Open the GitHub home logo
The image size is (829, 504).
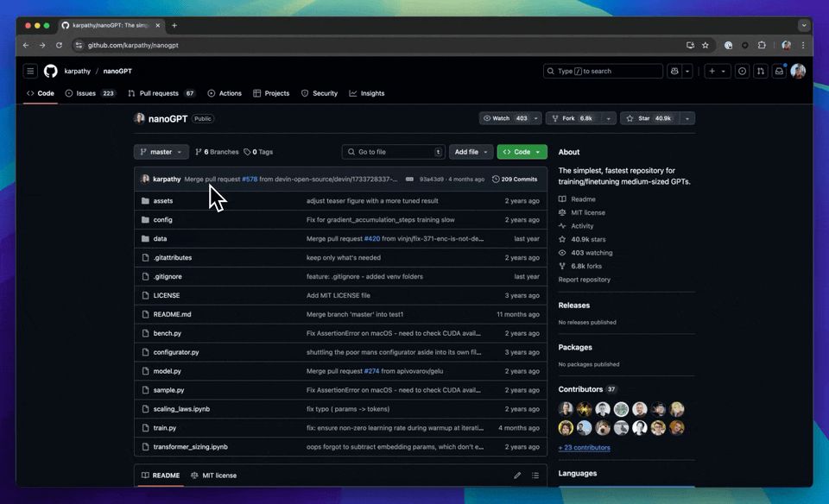[50, 71]
